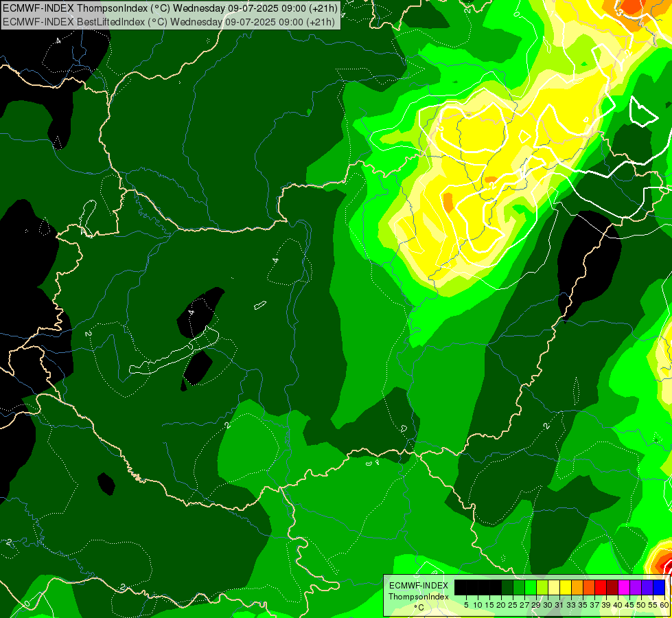This screenshot has height=618, width=672.
Task: Click legend tick label 45
Action: tap(630, 605)
